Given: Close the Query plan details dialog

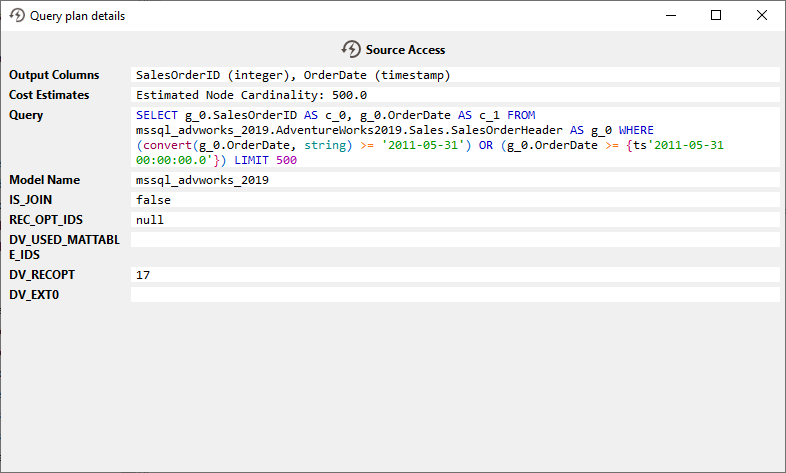Looking at the screenshot, I should (x=762, y=16).
